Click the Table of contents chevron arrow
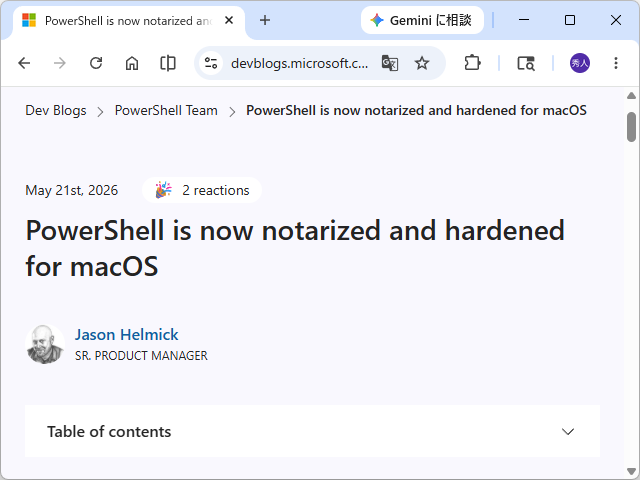640x480 pixels. 568,431
